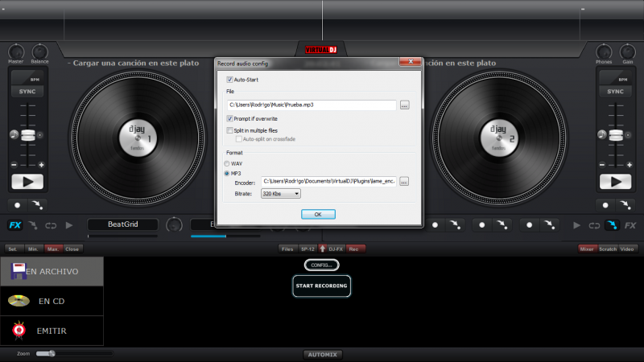Toggle the left deck FX button
644x362 pixels.
(x=15, y=225)
